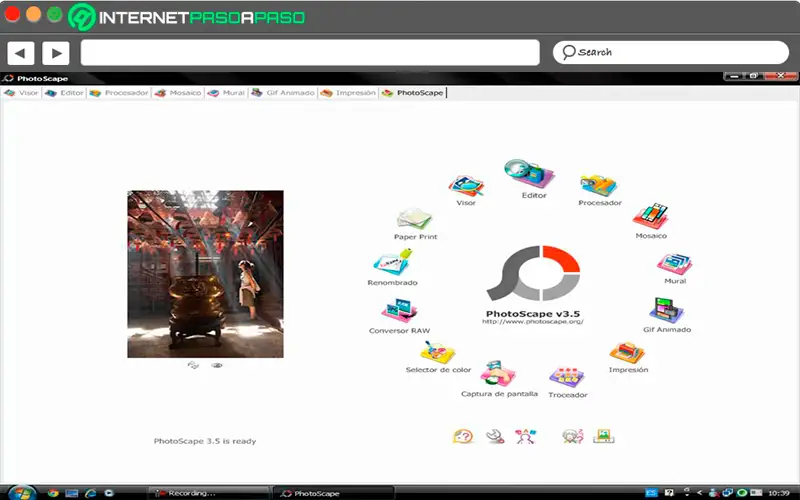Launch the Troceador tool icon
Viewport: 800px width, 500px height.
click(x=567, y=378)
